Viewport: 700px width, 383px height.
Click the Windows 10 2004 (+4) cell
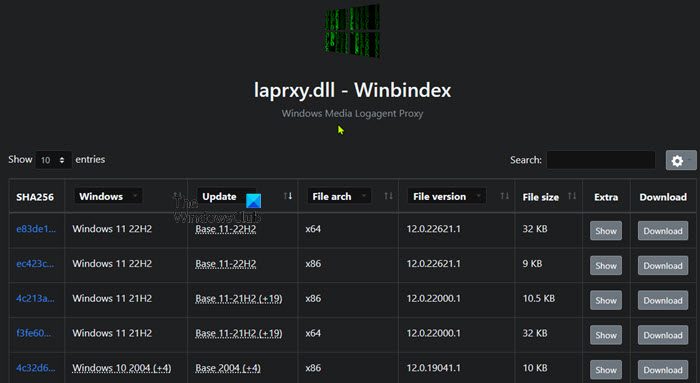[x=122, y=368]
